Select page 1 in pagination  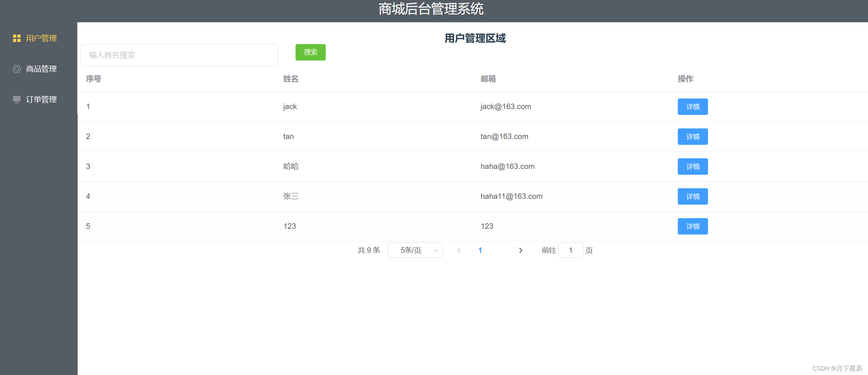click(480, 250)
